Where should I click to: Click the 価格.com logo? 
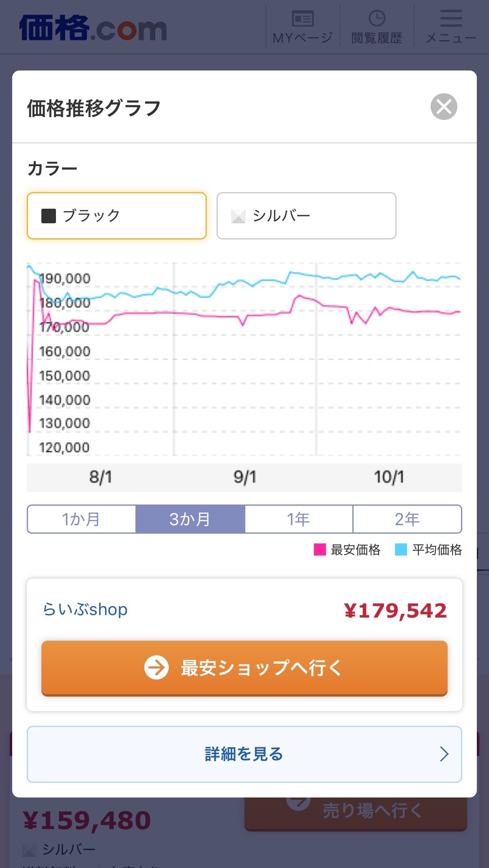coord(93,28)
